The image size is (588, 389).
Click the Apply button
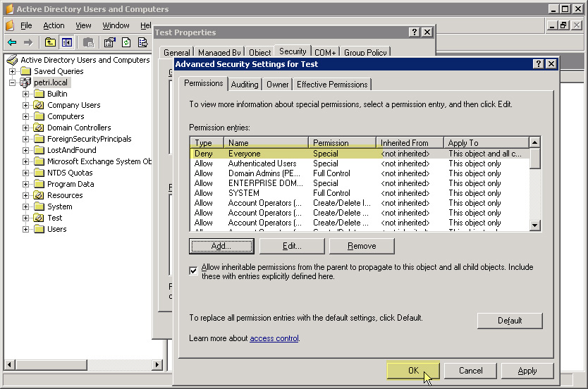(x=527, y=371)
